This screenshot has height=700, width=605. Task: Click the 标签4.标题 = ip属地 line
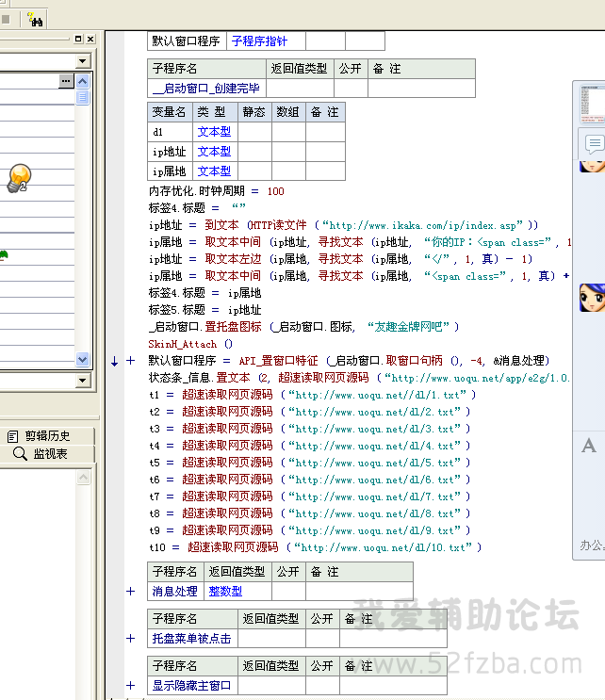(204, 293)
